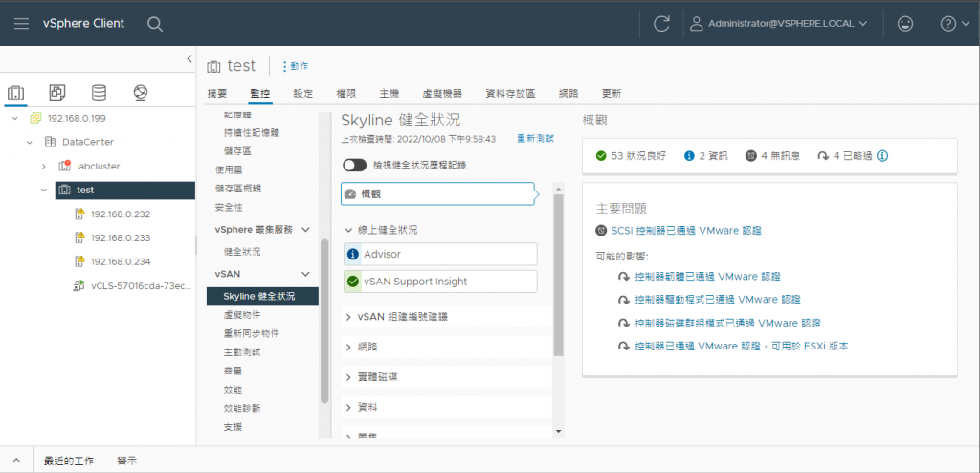Image resolution: width=980 pixels, height=473 pixels.
Task: Expand the labcluster tree node
Action: click(44, 167)
